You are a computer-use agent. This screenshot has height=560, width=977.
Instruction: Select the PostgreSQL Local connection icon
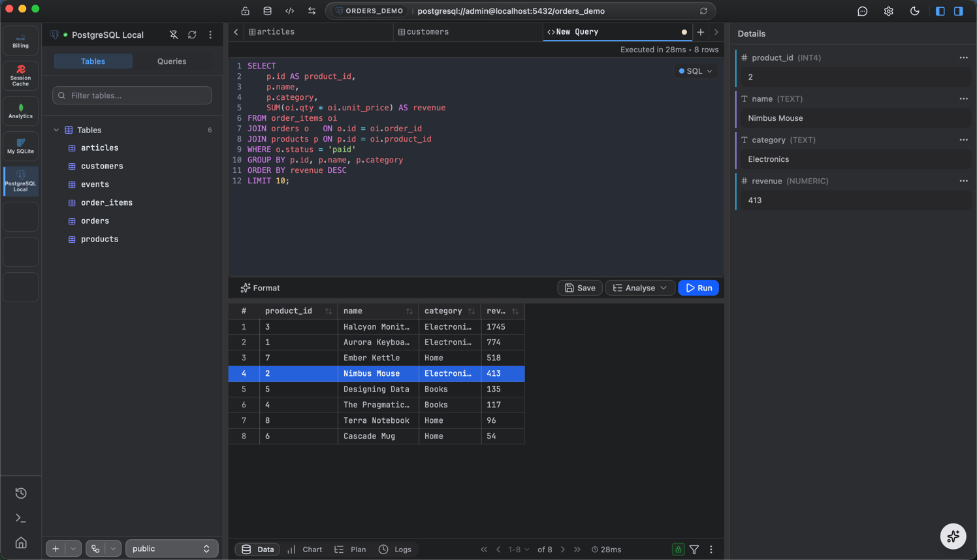[x=21, y=181]
